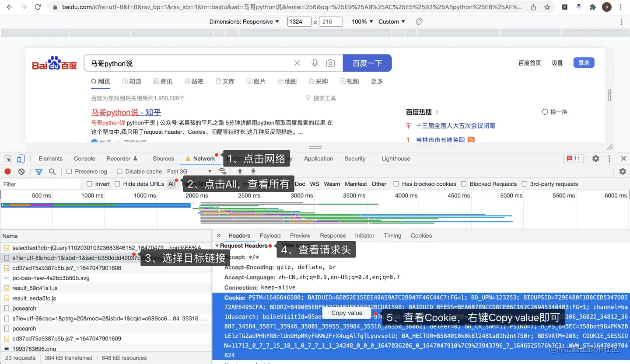Viewport: 630px width, 364px height.
Task: Clear the network request log
Action: (21, 171)
